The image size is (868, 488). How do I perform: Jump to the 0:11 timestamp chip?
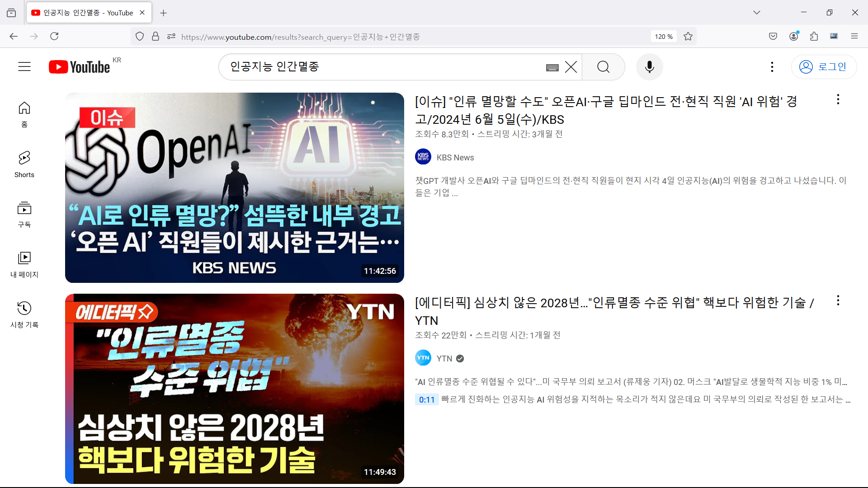coord(426,399)
